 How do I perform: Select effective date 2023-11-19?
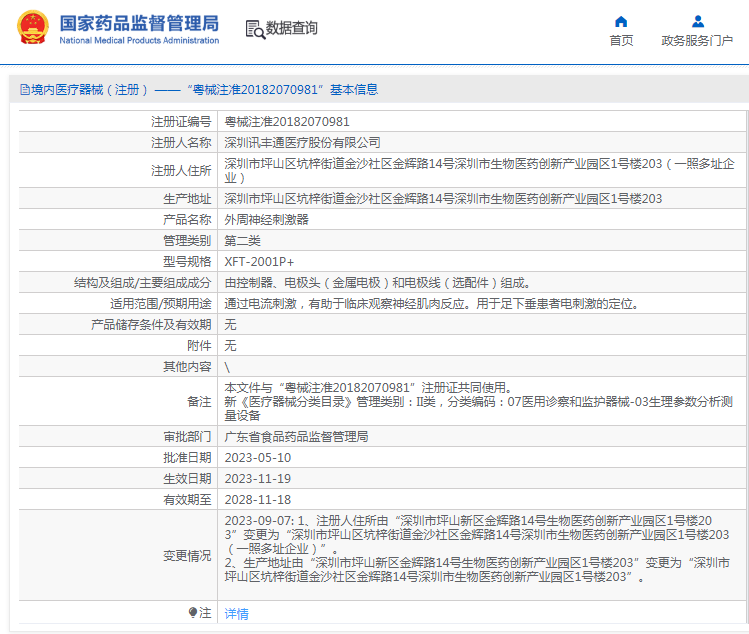click(x=258, y=479)
